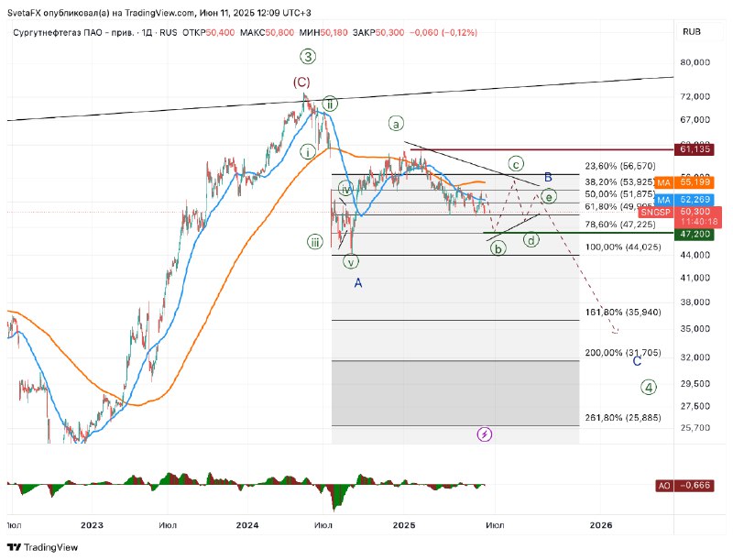The width and height of the screenshot is (733, 560).
Task: Click the dark red (C) wave label
Action: click(301, 82)
